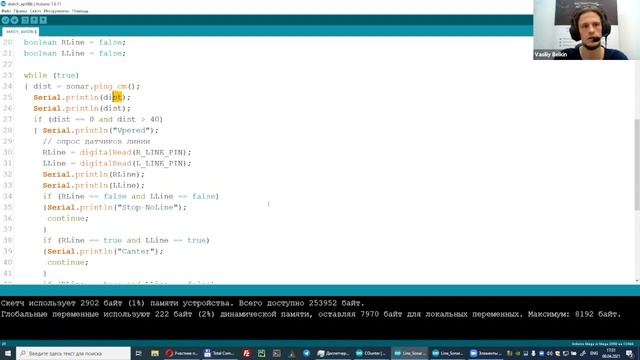Screen dimensions: 640x360
Task: Open the Помощь menu
Action: point(80,11)
